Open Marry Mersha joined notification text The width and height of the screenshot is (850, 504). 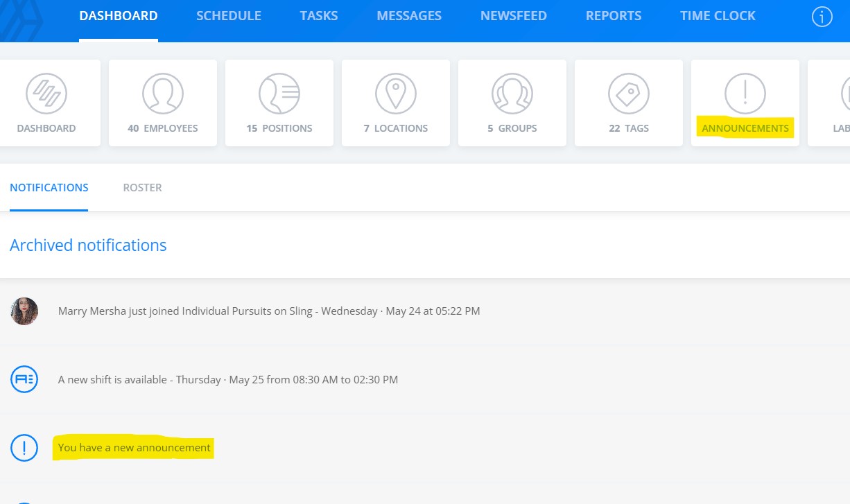click(x=269, y=311)
